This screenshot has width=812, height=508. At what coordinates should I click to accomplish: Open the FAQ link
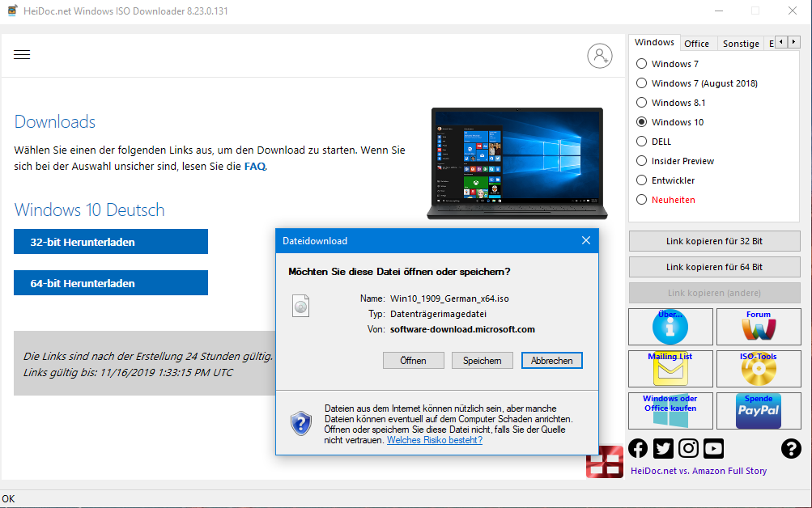pyautogui.click(x=255, y=167)
